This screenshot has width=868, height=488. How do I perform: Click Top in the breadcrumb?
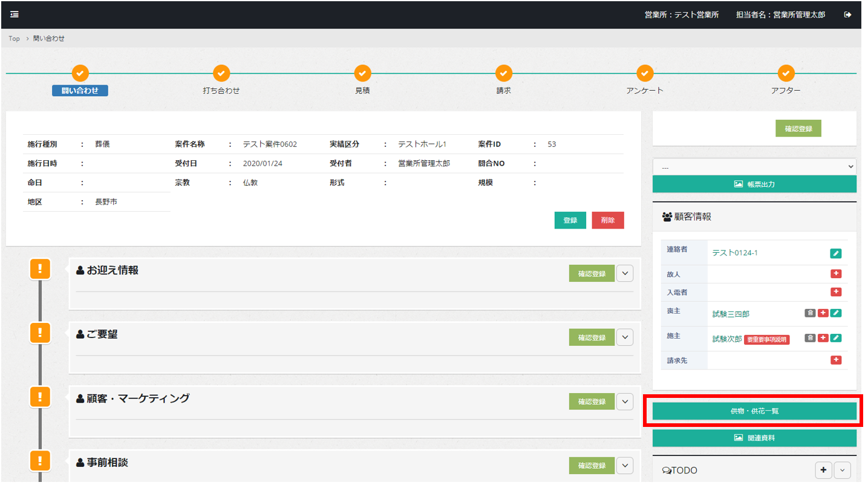[x=14, y=39]
